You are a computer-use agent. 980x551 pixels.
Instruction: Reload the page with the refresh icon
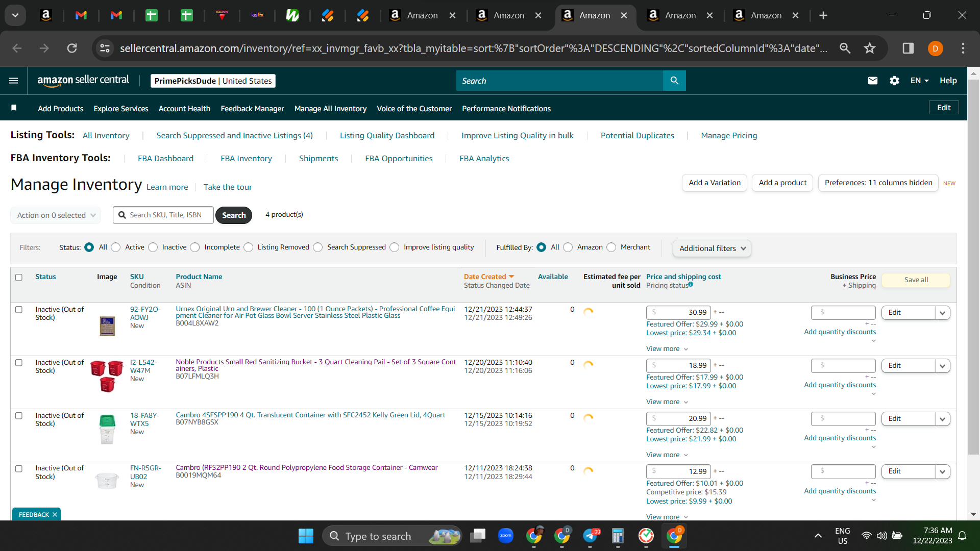coord(72,48)
